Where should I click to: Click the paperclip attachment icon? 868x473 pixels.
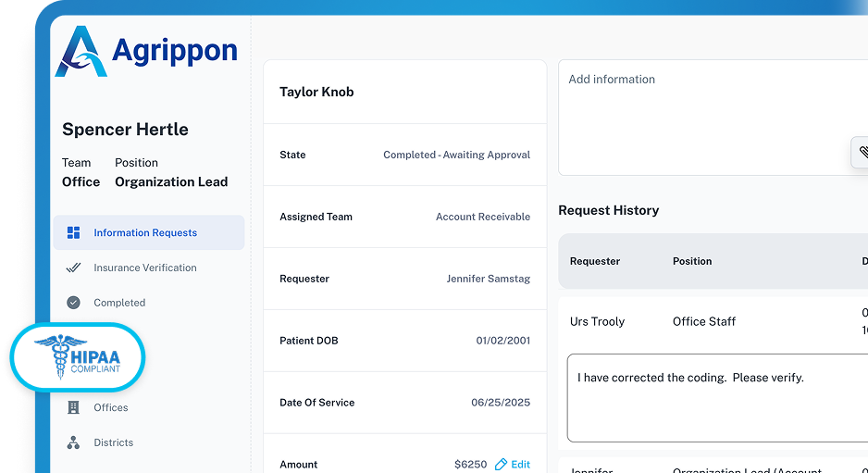pyautogui.click(x=862, y=152)
